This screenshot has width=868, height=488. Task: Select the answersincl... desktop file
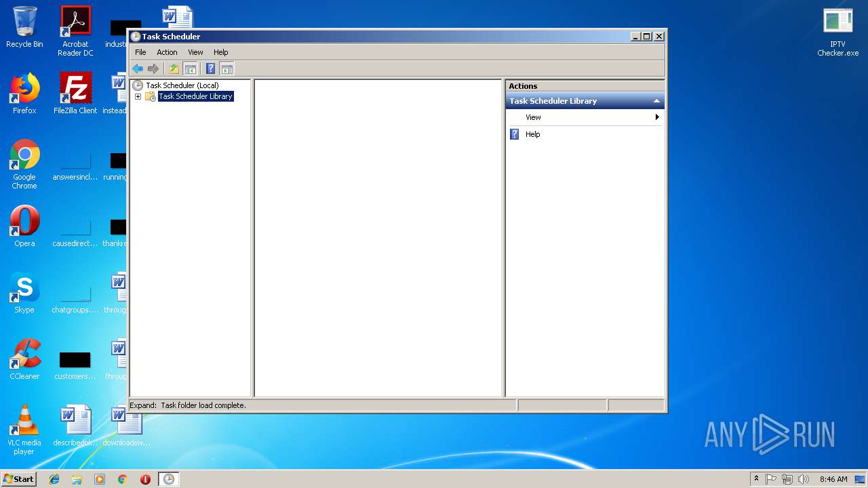click(75, 167)
